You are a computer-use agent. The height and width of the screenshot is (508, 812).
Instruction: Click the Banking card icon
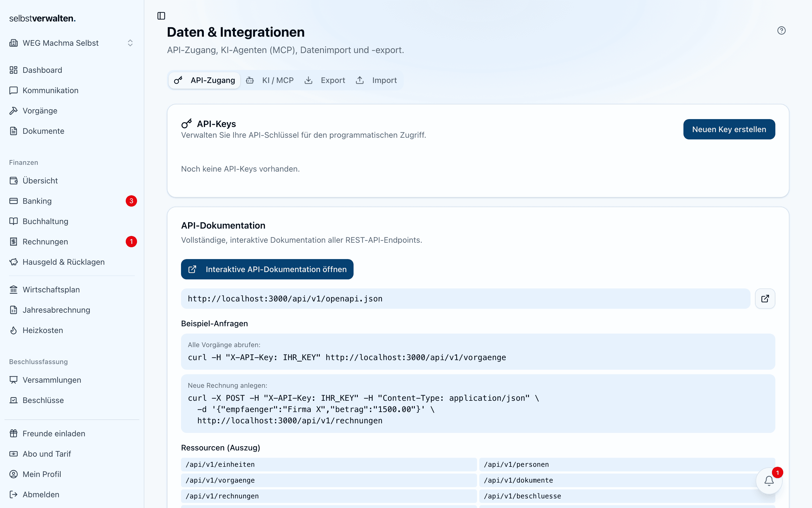(14, 201)
